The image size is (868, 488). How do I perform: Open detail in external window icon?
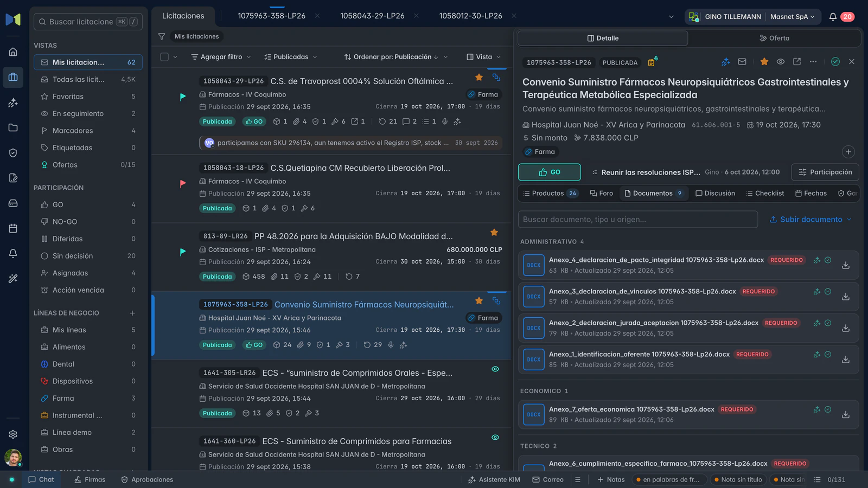[x=797, y=62]
